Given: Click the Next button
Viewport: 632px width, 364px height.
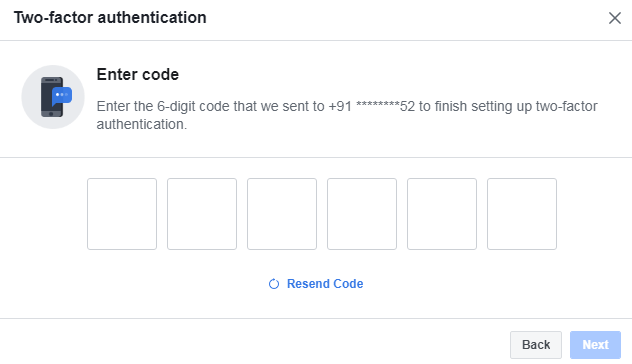Looking at the screenshot, I should (595, 345).
